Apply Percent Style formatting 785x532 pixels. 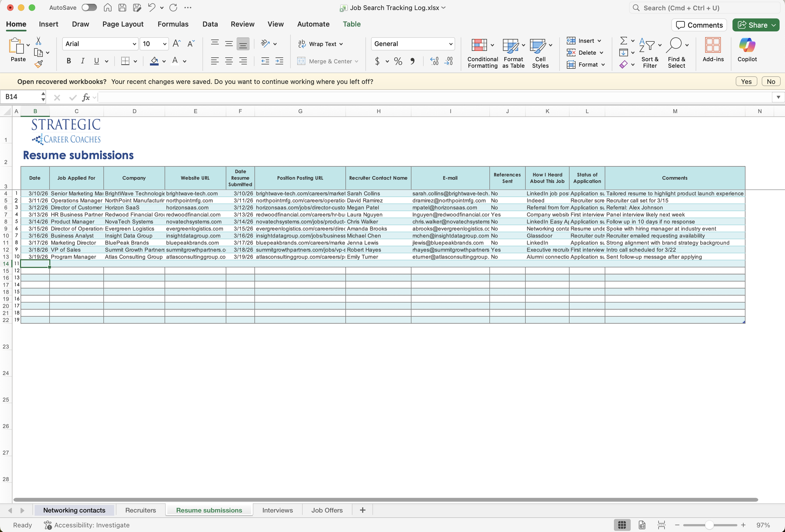(x=398, y=61)
